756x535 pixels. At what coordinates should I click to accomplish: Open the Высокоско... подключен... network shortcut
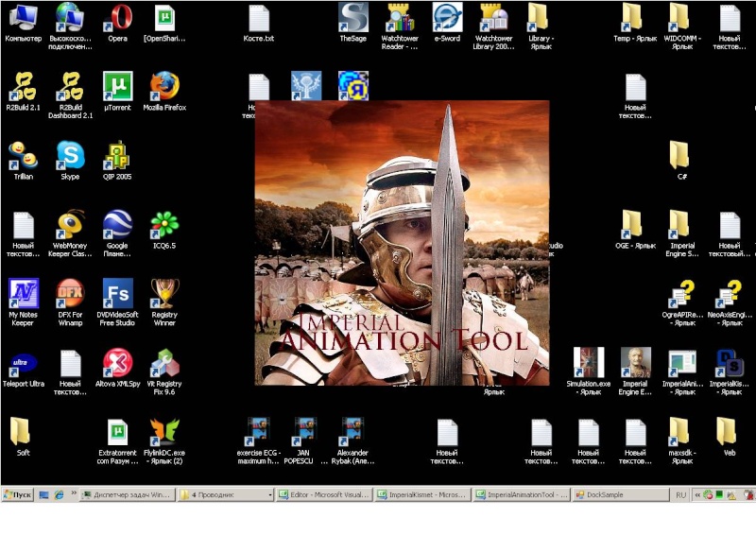click(x=70, y=26)
